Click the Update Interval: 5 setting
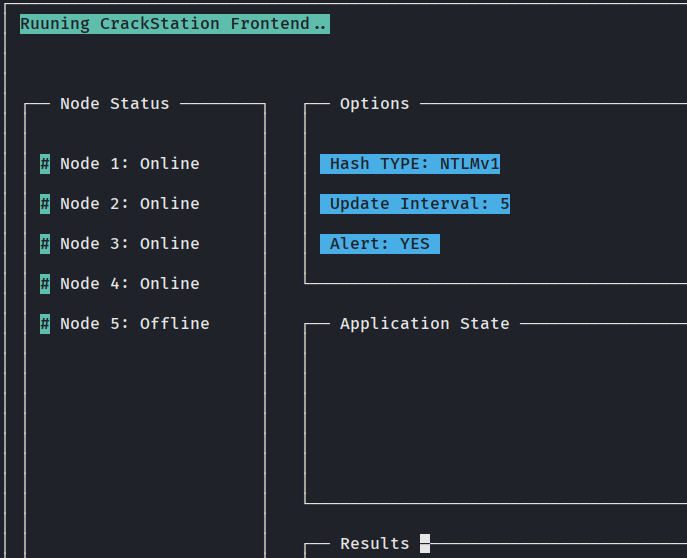The width and height of the screenshot is (687, 558). click(415, 204)
